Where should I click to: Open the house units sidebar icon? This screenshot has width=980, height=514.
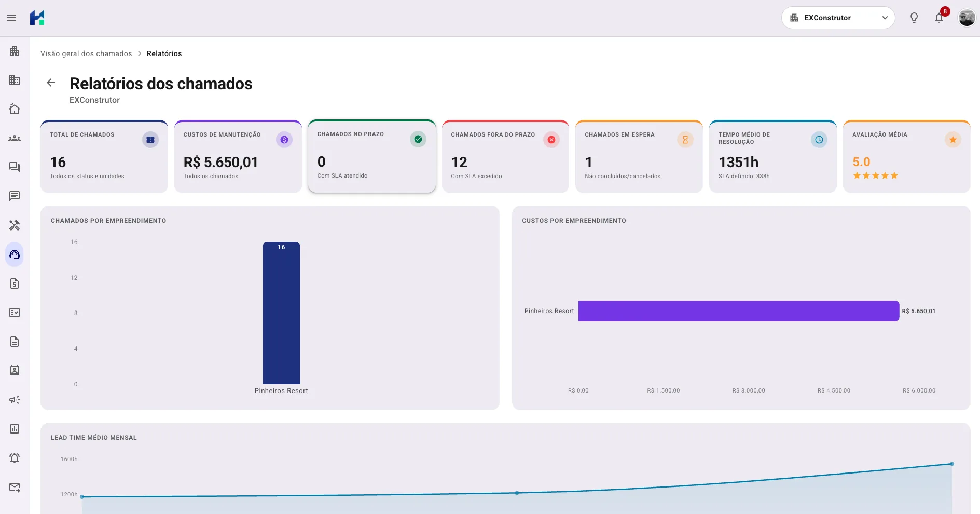tap(15, 109)
